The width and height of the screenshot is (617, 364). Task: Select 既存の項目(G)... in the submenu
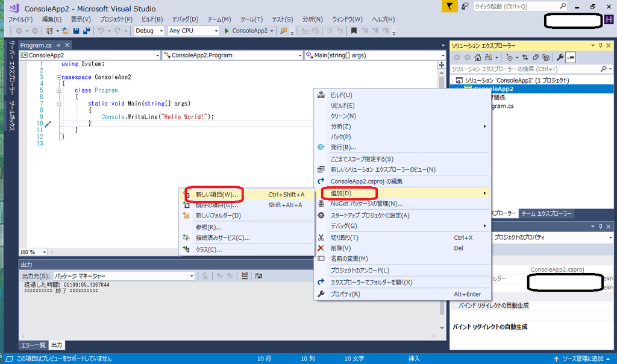click(x=246, y=205)
